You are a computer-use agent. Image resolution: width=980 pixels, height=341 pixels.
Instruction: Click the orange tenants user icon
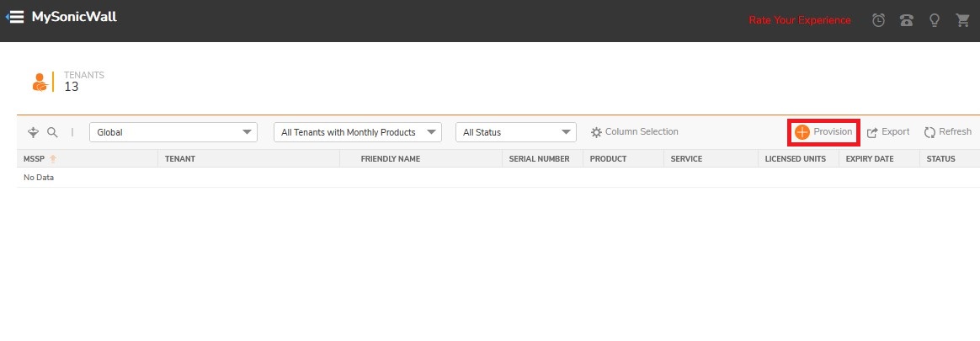coord(39,82)
